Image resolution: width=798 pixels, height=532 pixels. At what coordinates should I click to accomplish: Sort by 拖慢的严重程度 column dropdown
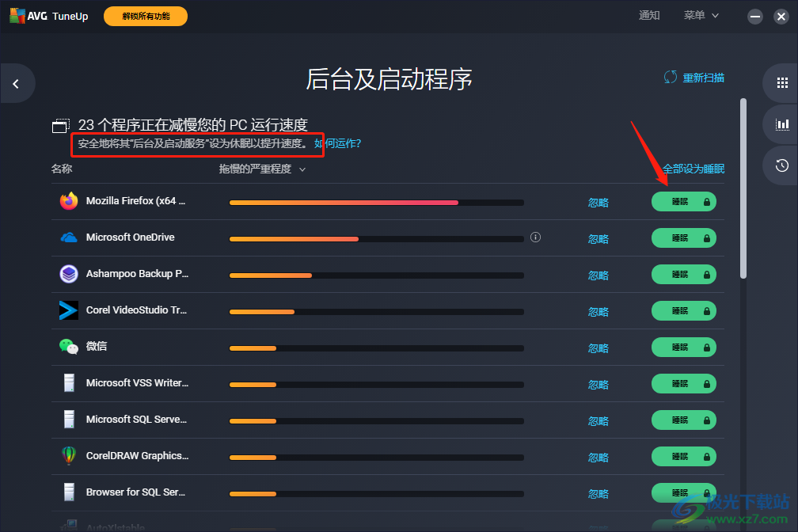click(262, 169)
